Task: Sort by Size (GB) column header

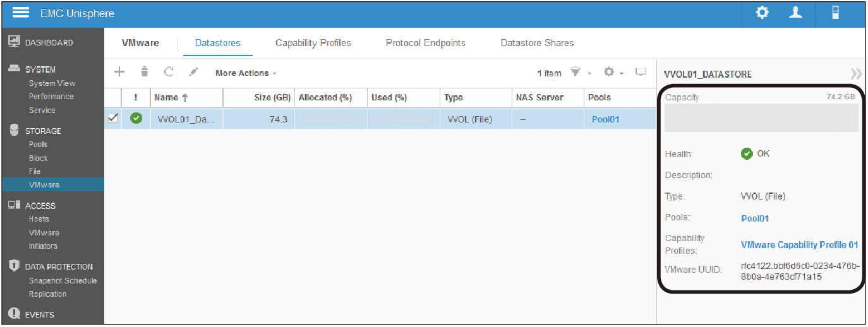Action: click(x=273, y=98)
